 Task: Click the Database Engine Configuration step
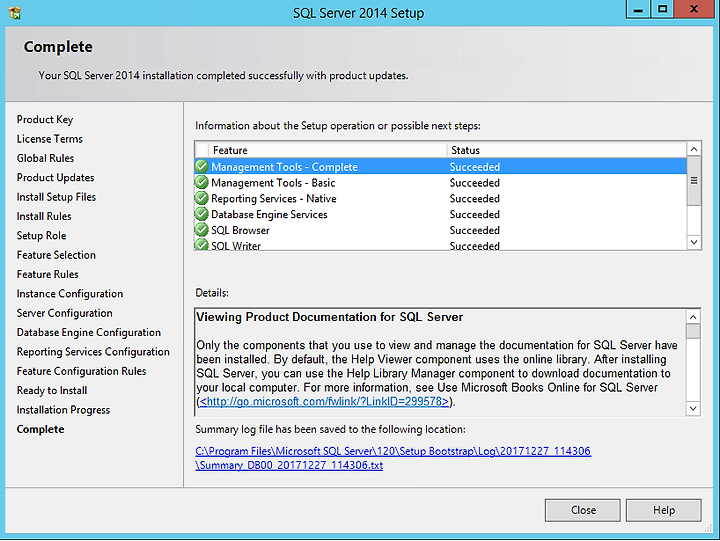89,332
